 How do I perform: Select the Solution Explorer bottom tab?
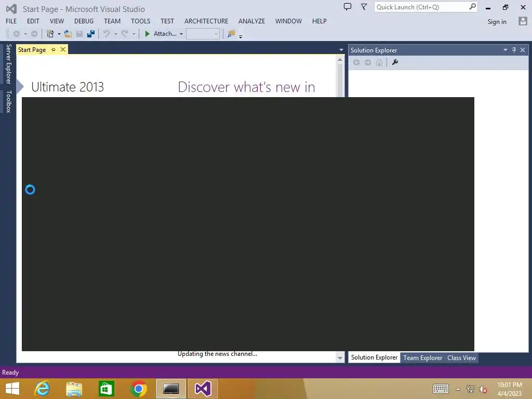point(374,357)
